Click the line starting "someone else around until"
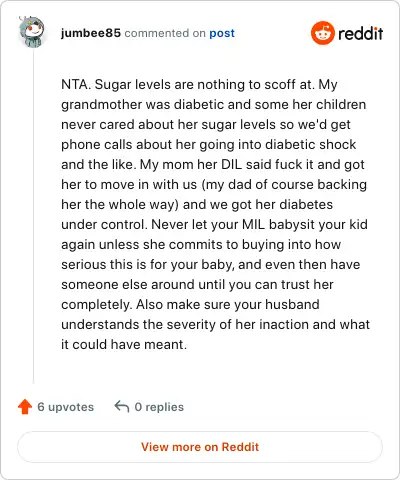 197,284
